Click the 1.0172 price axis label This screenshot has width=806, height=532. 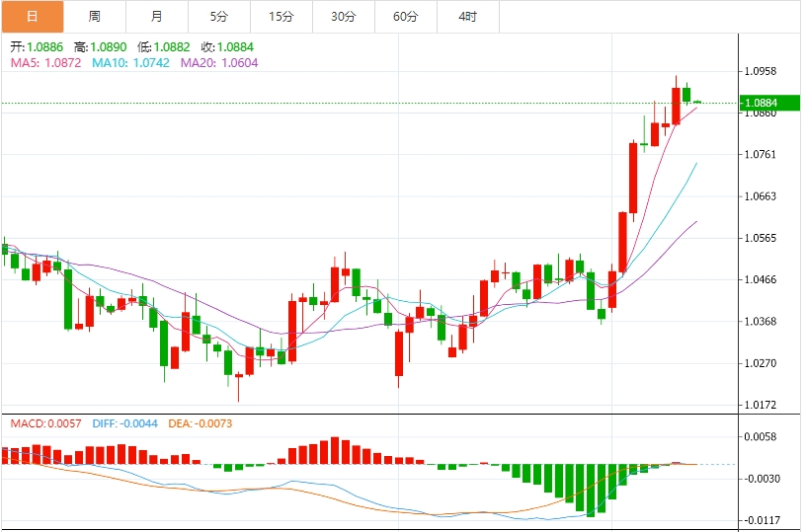[761, 405]
